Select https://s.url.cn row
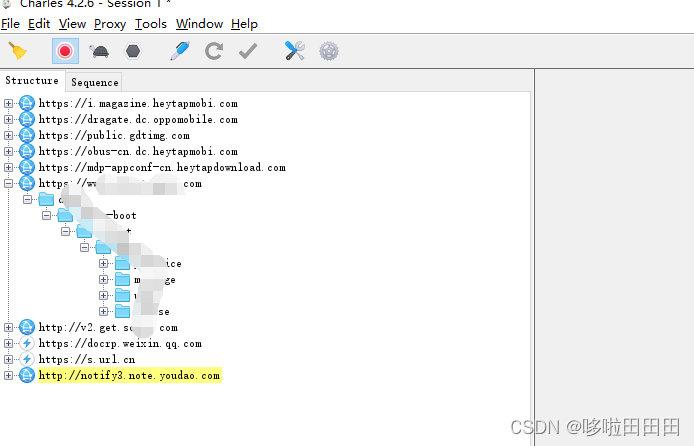The width and height of the screenshot is (694, 446). 87,359
